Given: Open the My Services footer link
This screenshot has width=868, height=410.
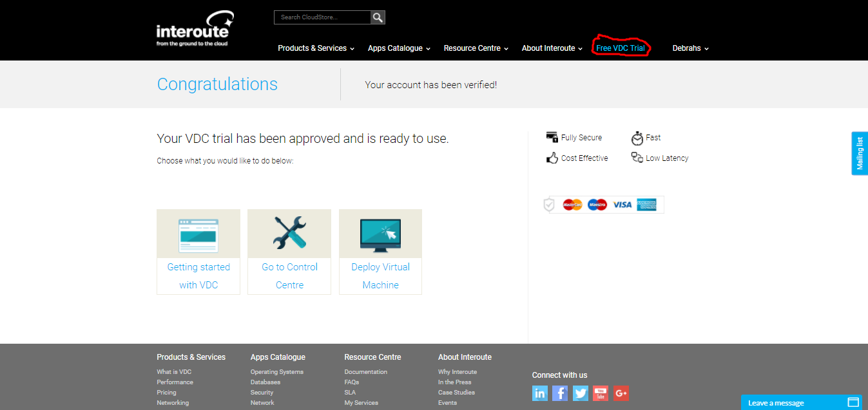Looking at the screenshot, I should (362, 403).
